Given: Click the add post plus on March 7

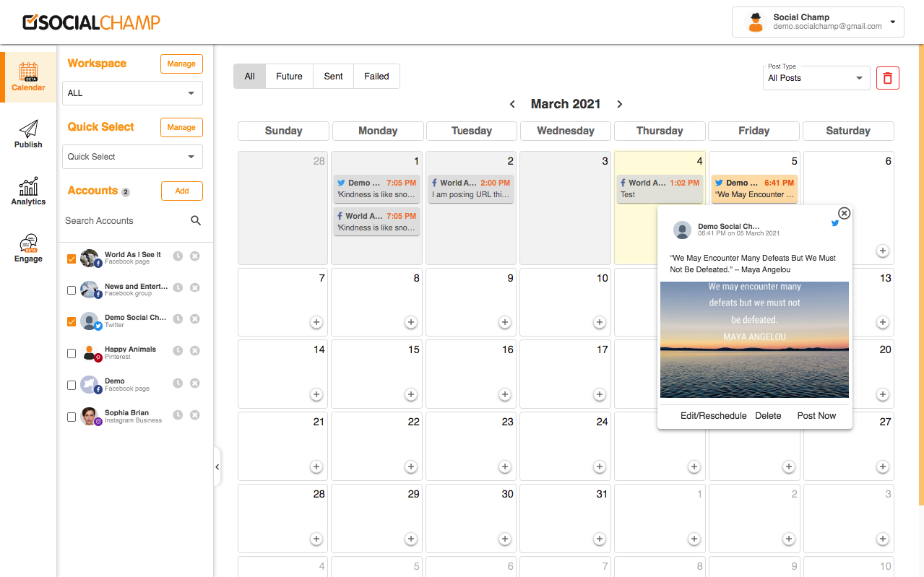Looking at the screenshot, I should 316,323.
